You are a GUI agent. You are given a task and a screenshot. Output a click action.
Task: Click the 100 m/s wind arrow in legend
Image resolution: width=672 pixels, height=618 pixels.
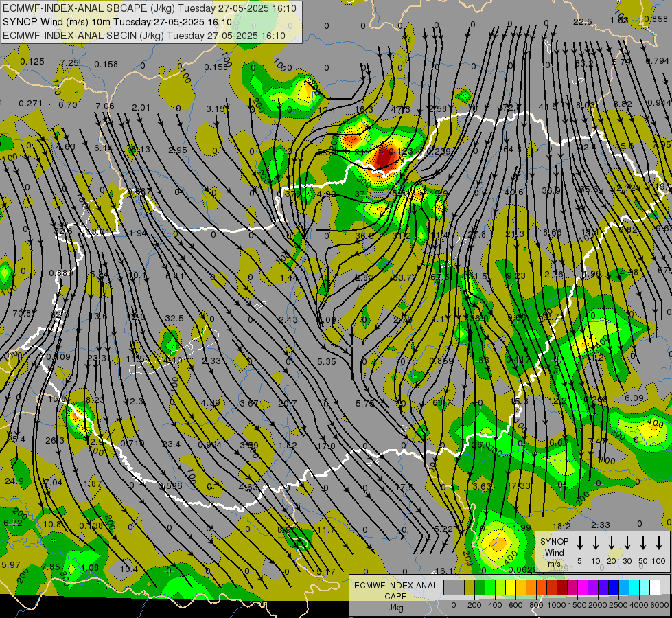point(659,543)
